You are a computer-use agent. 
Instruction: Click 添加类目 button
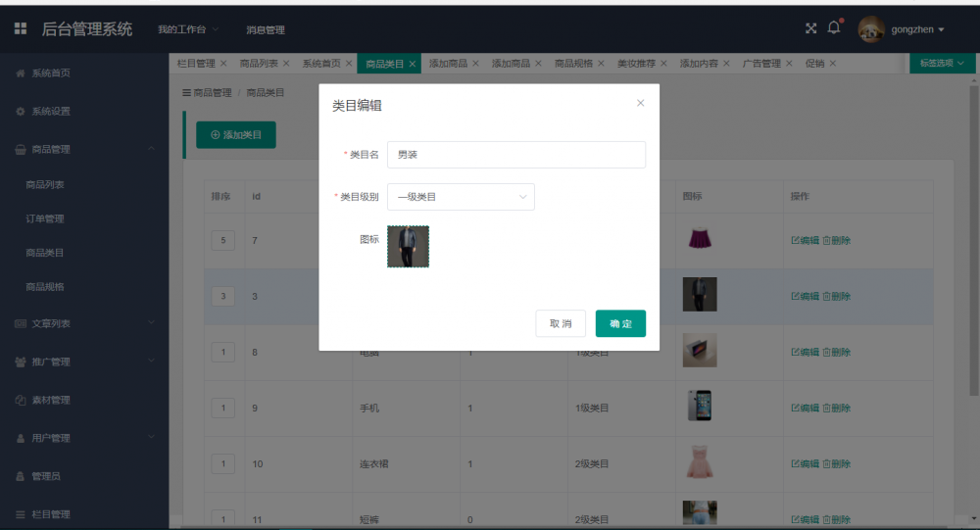click(235, 135)
